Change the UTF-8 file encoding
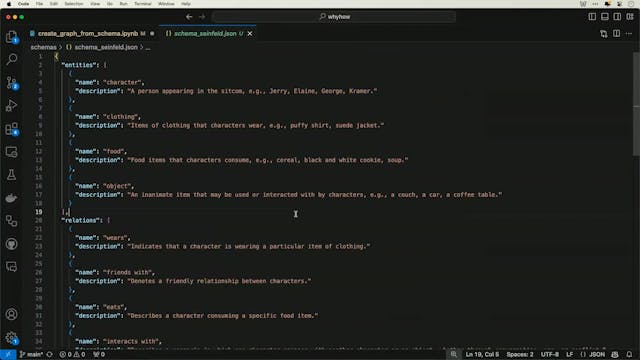Viewport: 640px width, 360px height. click(549, 354)
